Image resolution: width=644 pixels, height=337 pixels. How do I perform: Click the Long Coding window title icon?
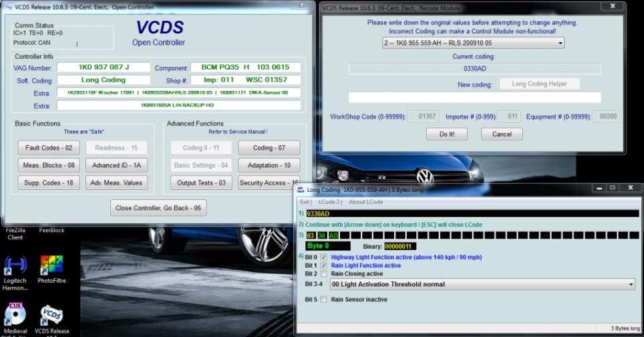click(x=300, y=189)
